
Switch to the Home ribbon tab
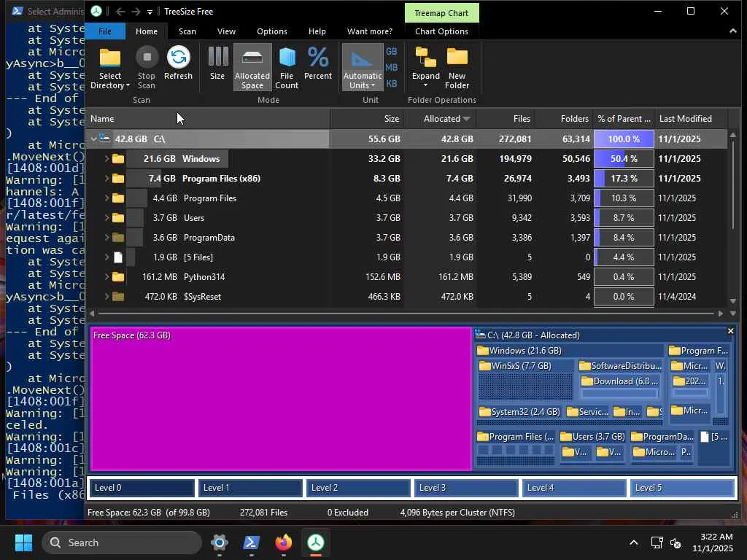(146, 31)
